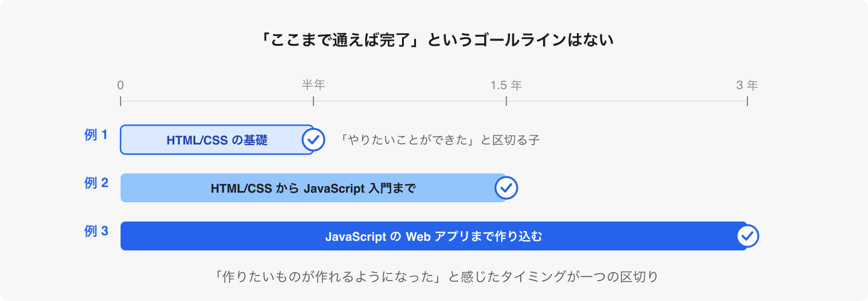Click the checkmark icon on 例 3 bar
Viewport: 868px width, 301px height.
click(x=747, y=236)
